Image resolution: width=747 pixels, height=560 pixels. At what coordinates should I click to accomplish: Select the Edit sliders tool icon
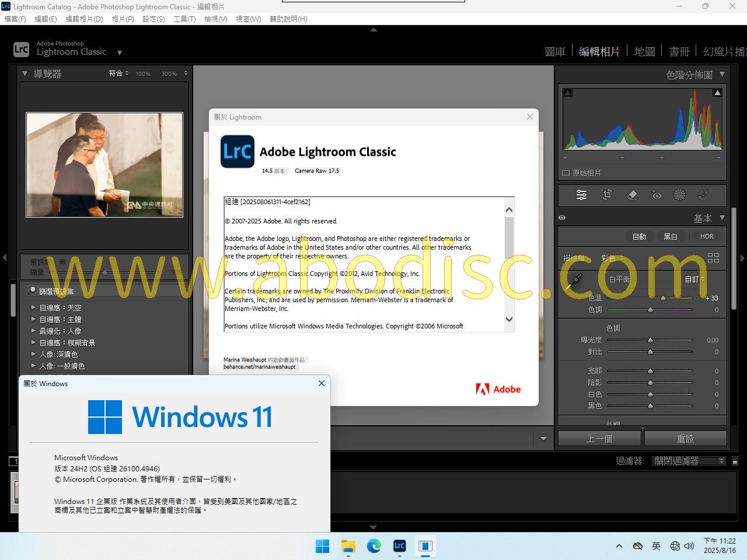pyautogui.click(x=581, y=195)
